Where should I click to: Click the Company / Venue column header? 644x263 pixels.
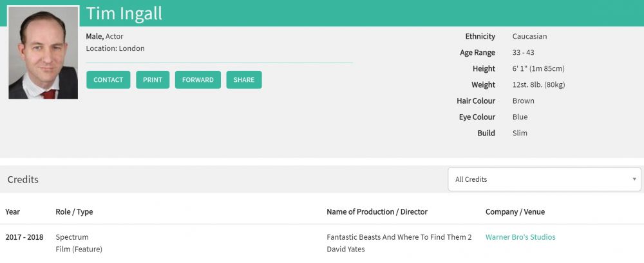(x=515, y=211)
